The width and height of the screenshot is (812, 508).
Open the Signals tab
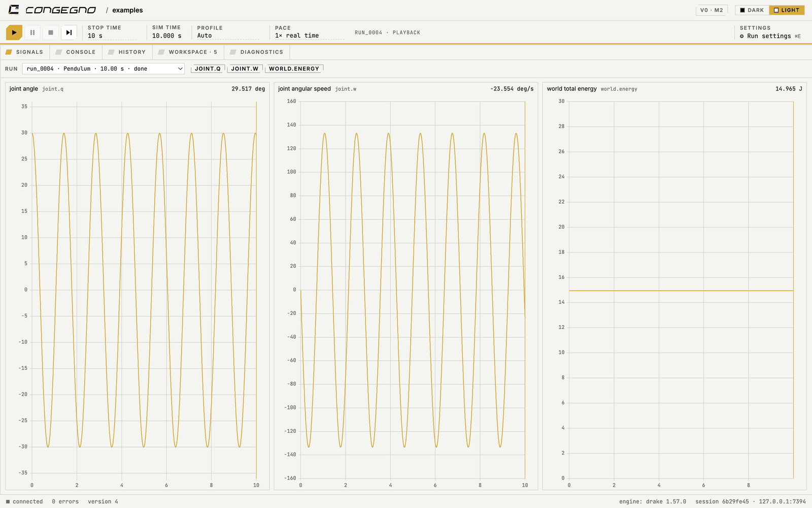pos(24,52)
